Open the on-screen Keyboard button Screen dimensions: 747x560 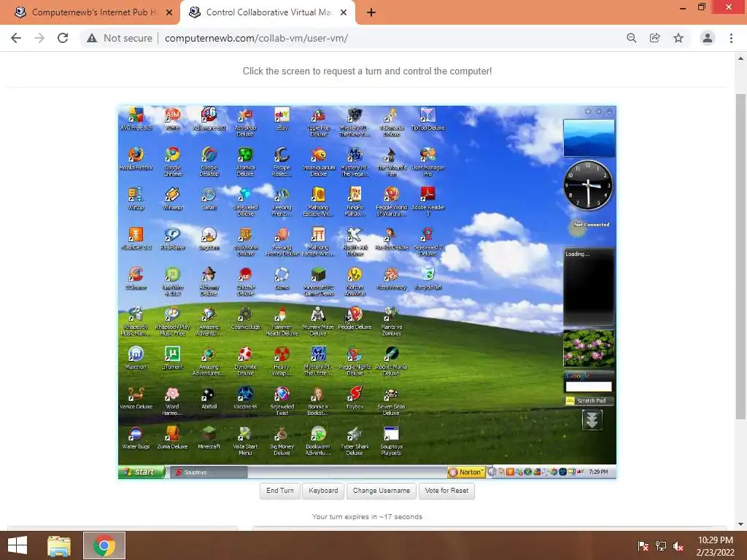click(323, 491)
